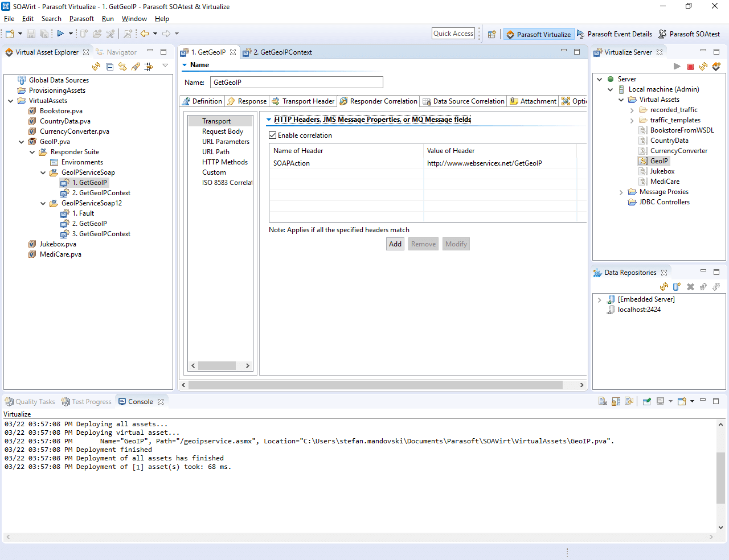Select Jukebox under server Virtual Assets
The image size is (729, 560).
coord(662,171)
